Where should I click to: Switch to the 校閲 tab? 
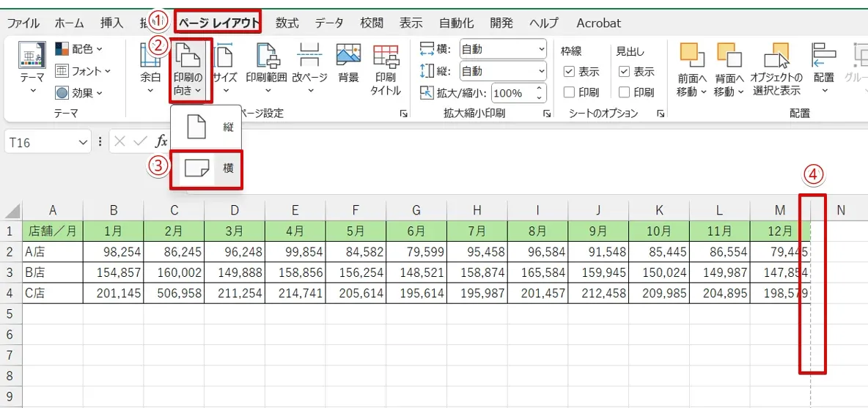pos(372,23)
